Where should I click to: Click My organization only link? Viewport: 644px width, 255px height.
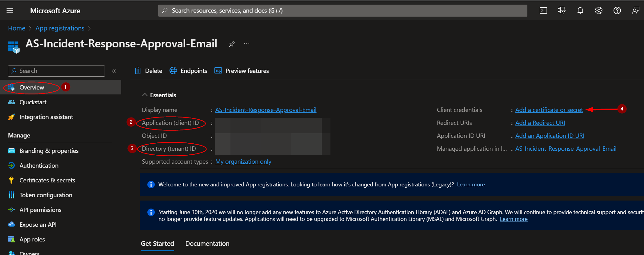coord(243,161)
